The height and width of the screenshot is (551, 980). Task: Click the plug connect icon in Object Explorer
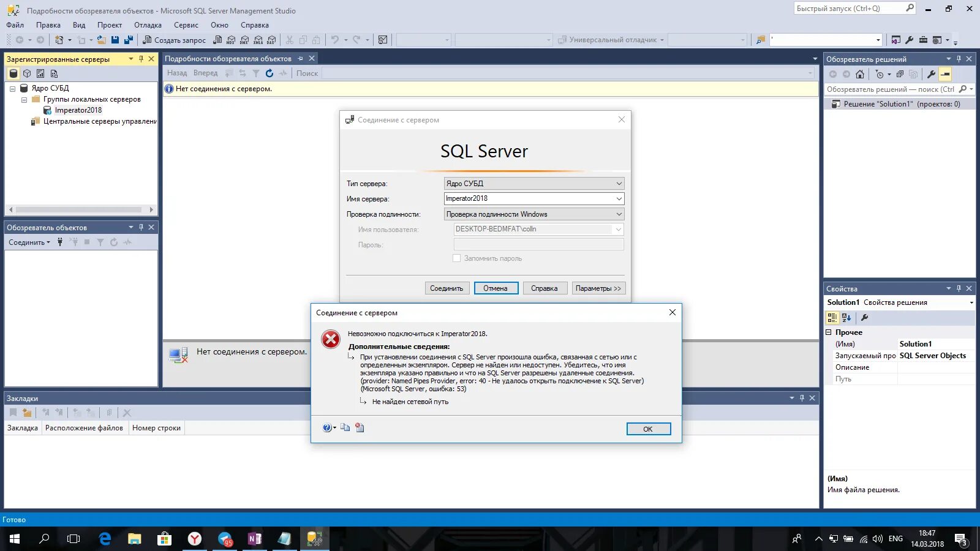[x=60, y=242]
